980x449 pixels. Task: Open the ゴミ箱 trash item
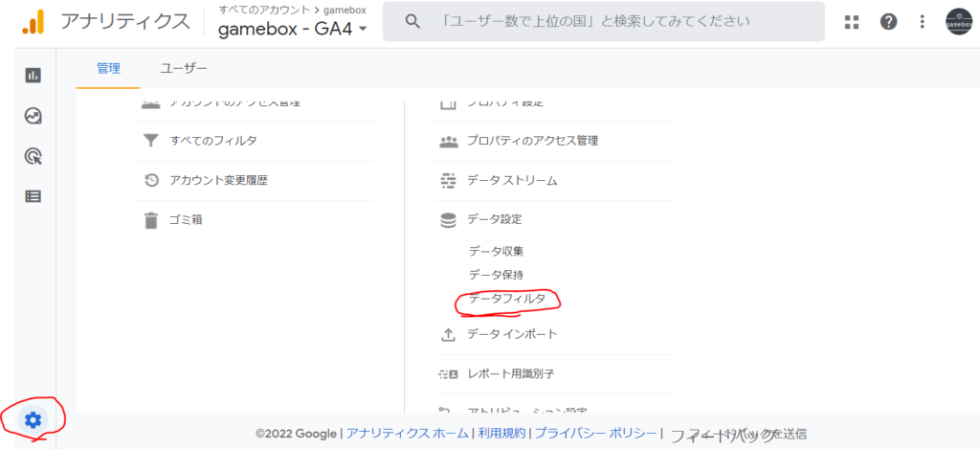pos(186,219)
